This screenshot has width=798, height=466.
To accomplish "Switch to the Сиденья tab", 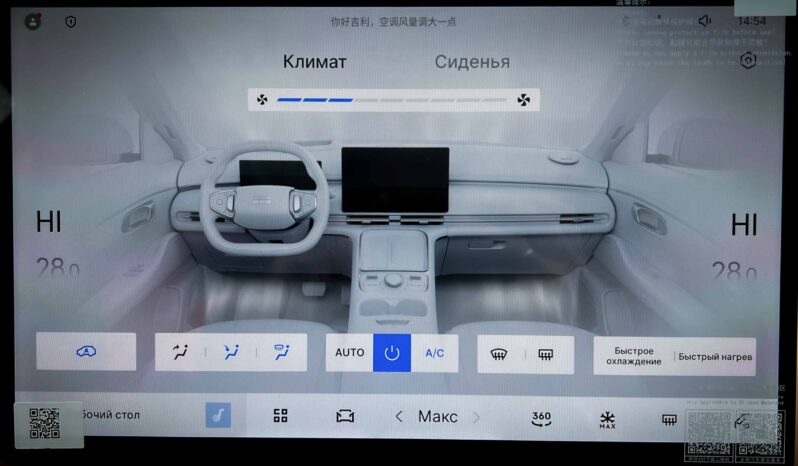I will 472,62.
